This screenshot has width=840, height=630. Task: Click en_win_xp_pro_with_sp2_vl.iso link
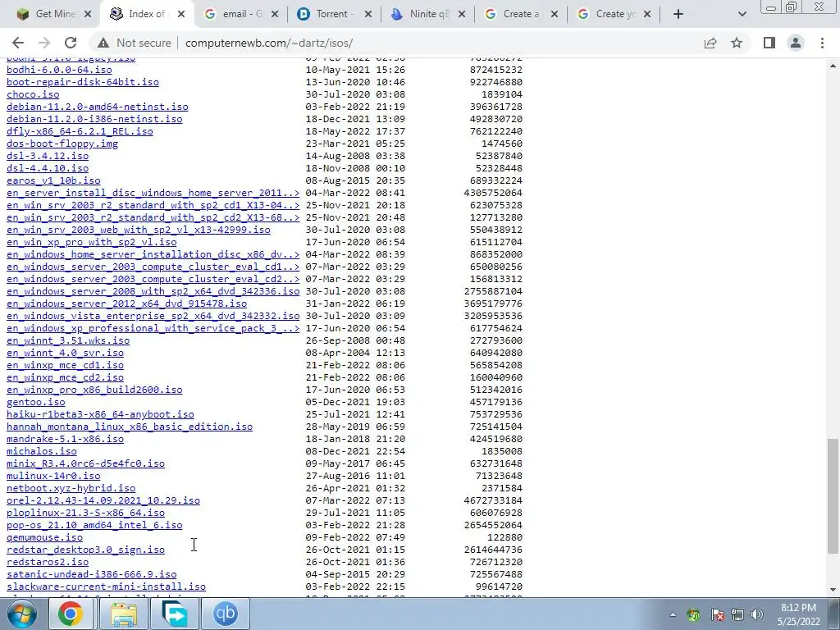click(x=92, y=242)
